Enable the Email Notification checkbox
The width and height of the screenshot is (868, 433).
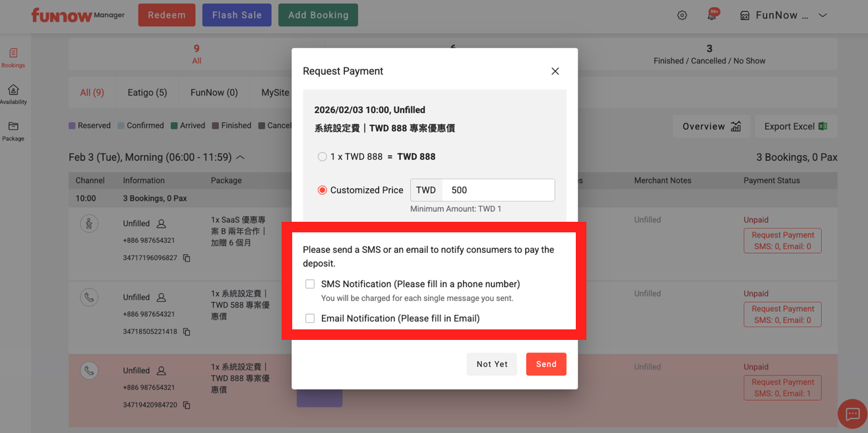(310, 319)
